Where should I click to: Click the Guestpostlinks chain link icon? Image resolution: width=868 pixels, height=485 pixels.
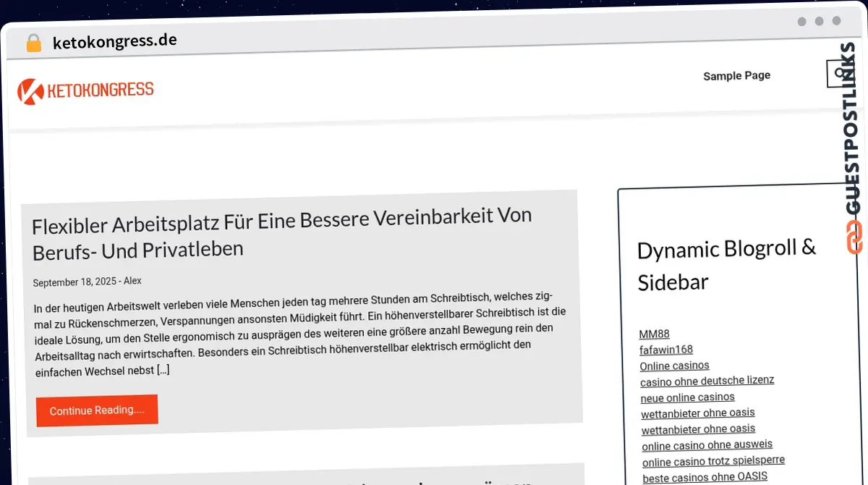(x=855, y=238)
